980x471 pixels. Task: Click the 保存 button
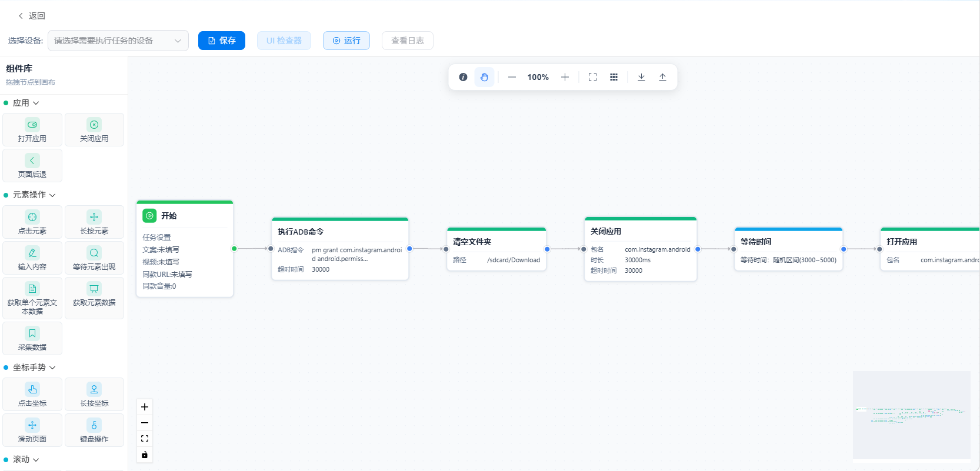222,41
